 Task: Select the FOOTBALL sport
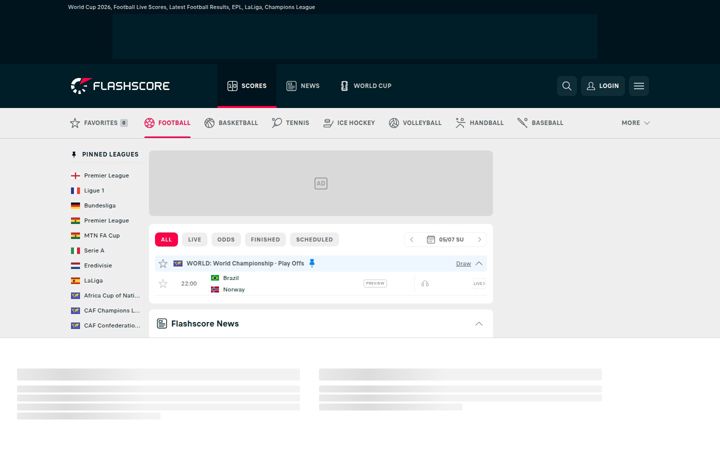click(x=167, y=123)
